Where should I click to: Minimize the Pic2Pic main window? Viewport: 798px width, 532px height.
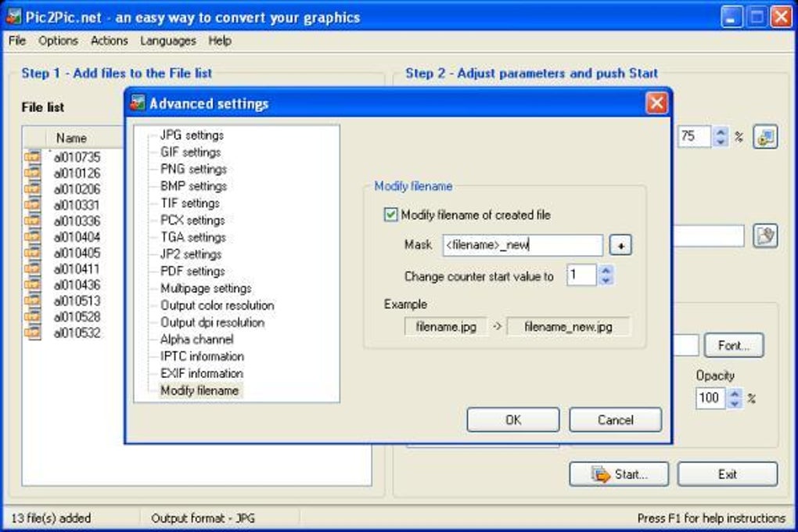point(731,17)
